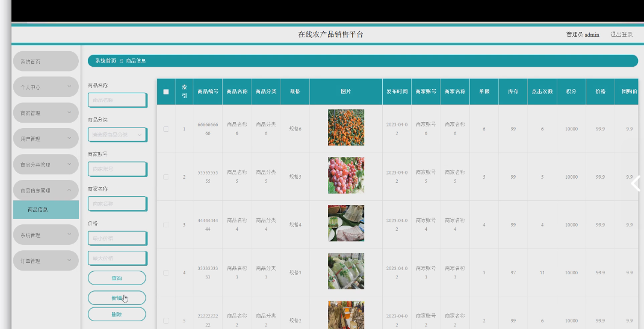Click the click count 11 cell
This screenshot has width=644, height=329.
click(x=542, y=273)
